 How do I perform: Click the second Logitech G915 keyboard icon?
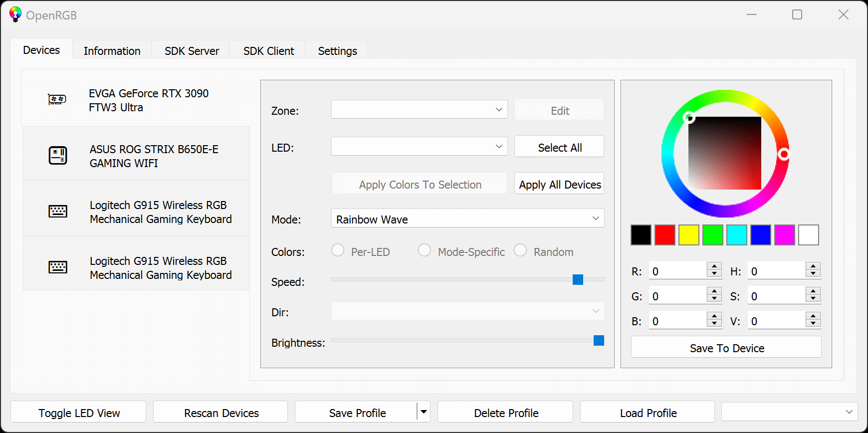(x=58, y=267)
